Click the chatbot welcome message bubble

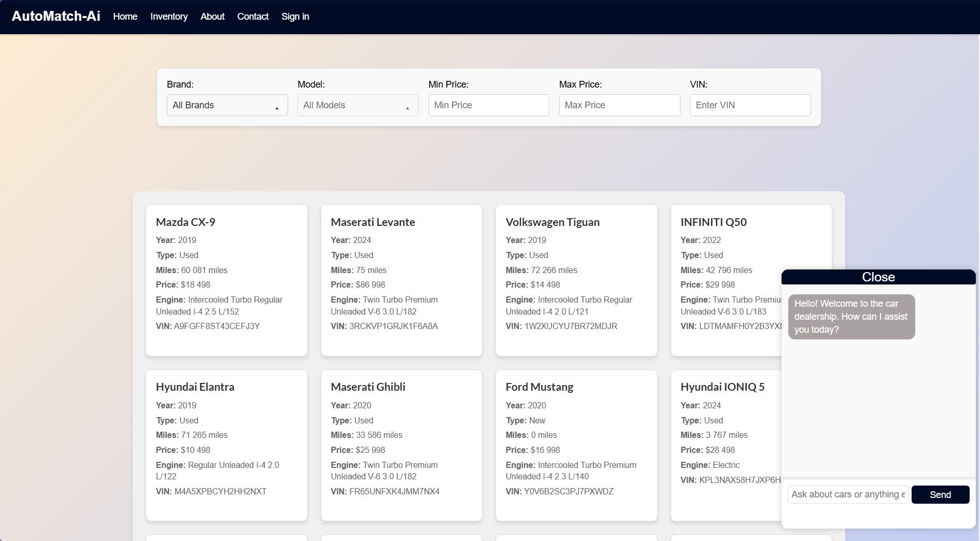[851, 317]
